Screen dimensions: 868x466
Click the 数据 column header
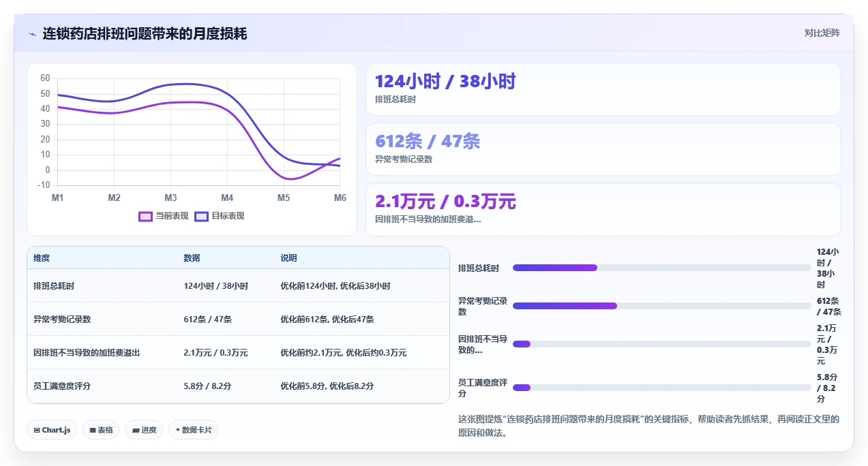click(x=192, y=258)
